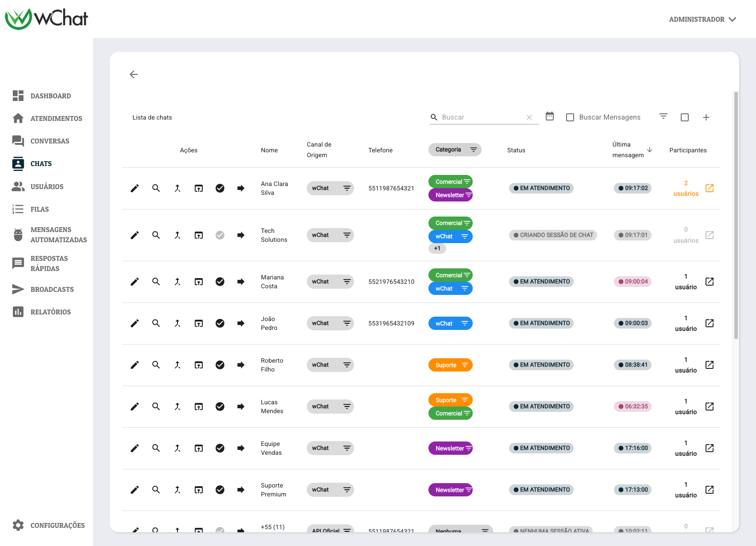Image resolution: width=756 pixels, height=546 pixels.
Task: Click the edit pencil icon for Ana Clara Silva
Action: point(135,188)
